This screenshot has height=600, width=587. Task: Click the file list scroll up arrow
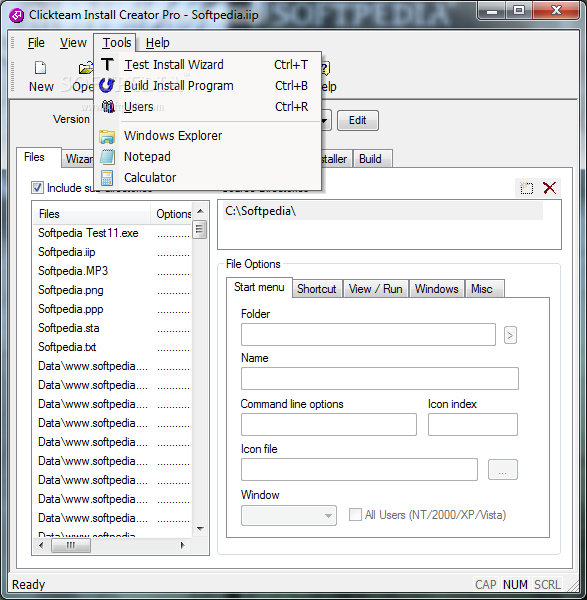click(x=200, y=211)
